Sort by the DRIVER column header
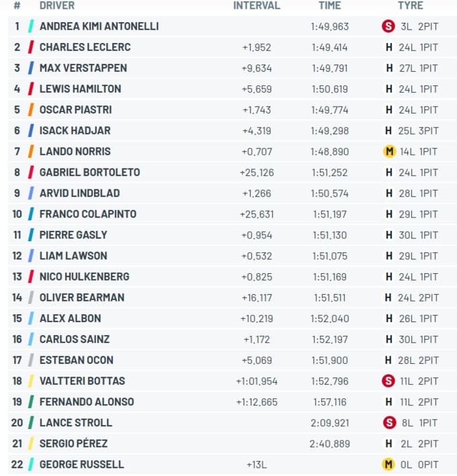457x476 pixels. [57, 5]
